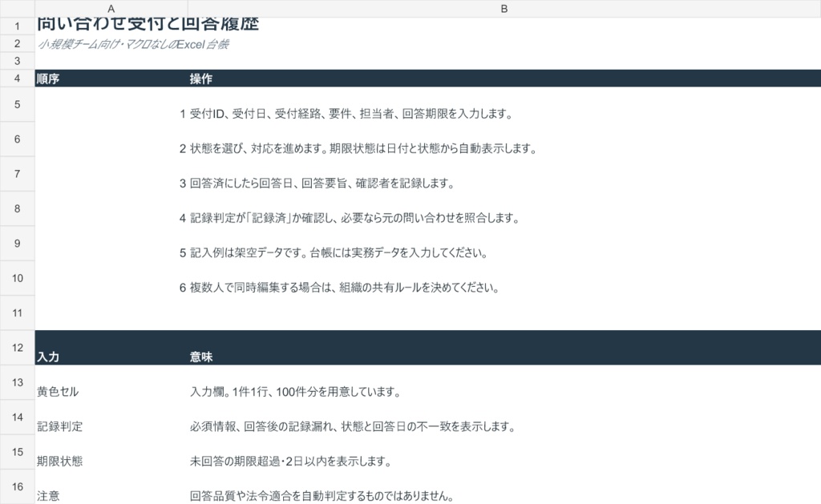Select row 13 header
This screenshot has width=821, height=504.
(x=18, y=382)
